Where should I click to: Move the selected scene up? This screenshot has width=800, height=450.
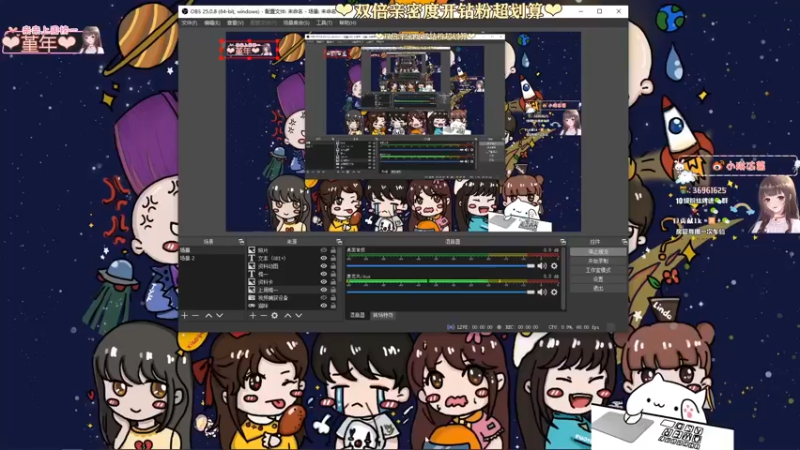click(x=208, y=316)
